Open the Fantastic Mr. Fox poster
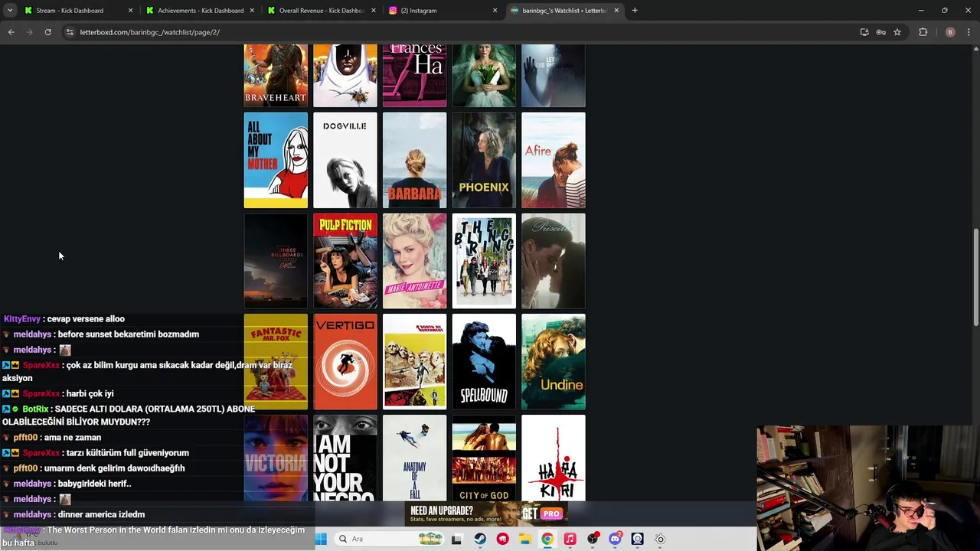The width and height of the screenshot is (980, 551). click(x=276, y=362)
